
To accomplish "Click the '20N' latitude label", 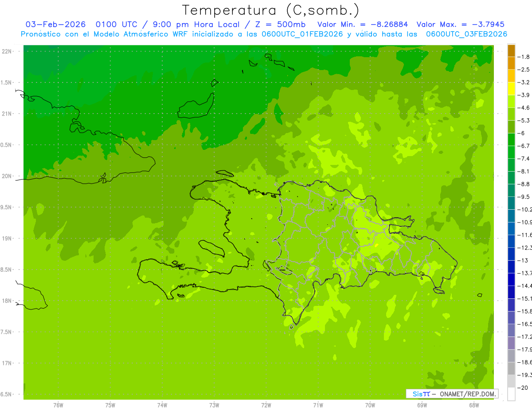I will tap(8, 176).
